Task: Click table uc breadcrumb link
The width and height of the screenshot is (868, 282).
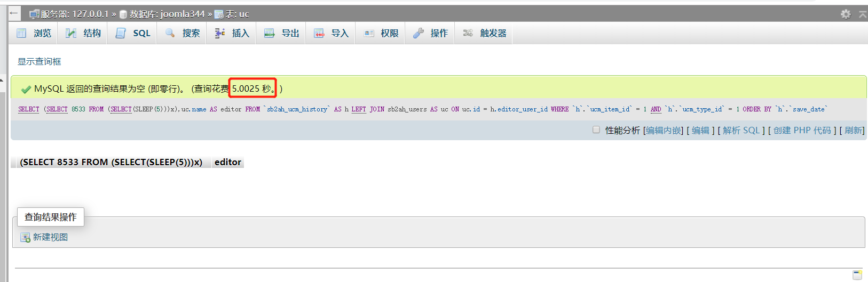Action: (x=237, y=14)
